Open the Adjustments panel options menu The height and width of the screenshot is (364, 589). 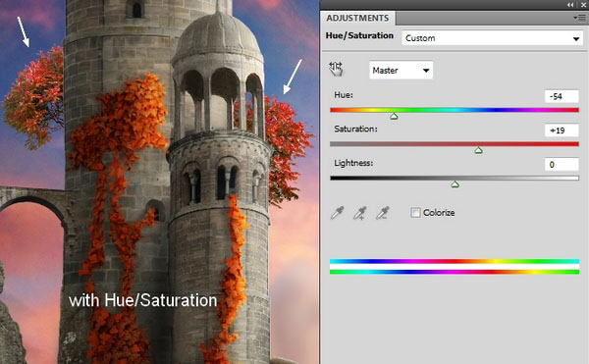click(x=579, y=18)
